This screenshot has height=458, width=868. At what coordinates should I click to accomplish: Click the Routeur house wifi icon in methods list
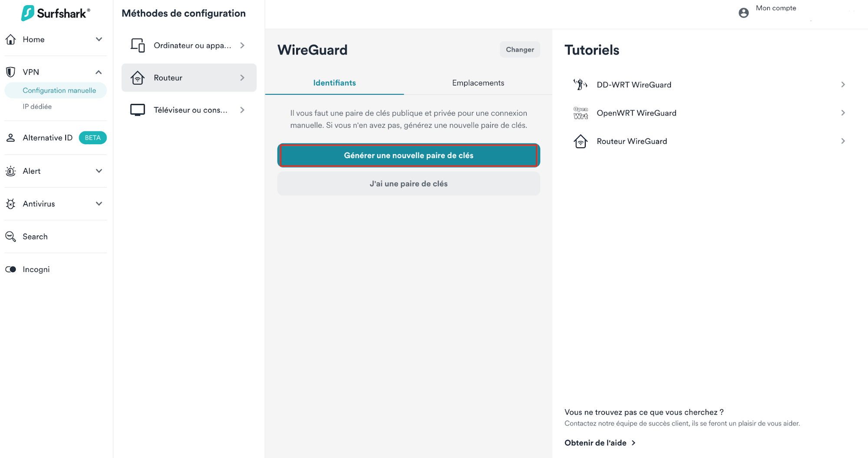pyautogui.click(x=138, y=78)
